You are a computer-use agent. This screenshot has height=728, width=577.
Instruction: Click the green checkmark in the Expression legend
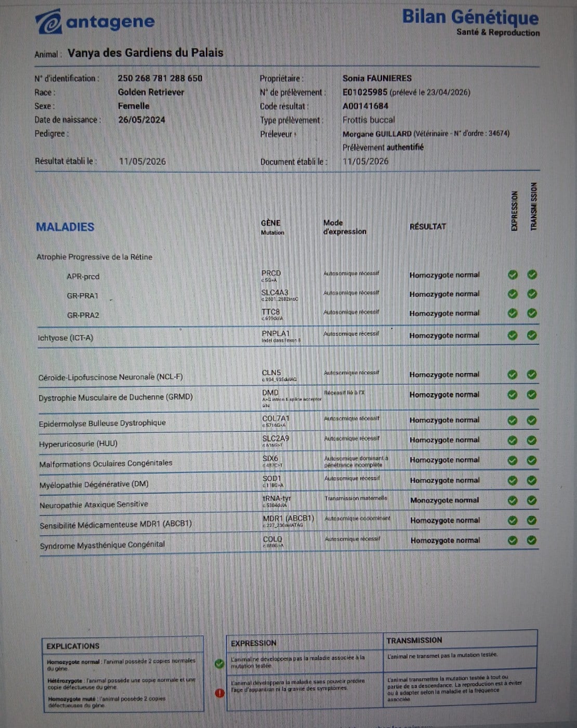219,664
